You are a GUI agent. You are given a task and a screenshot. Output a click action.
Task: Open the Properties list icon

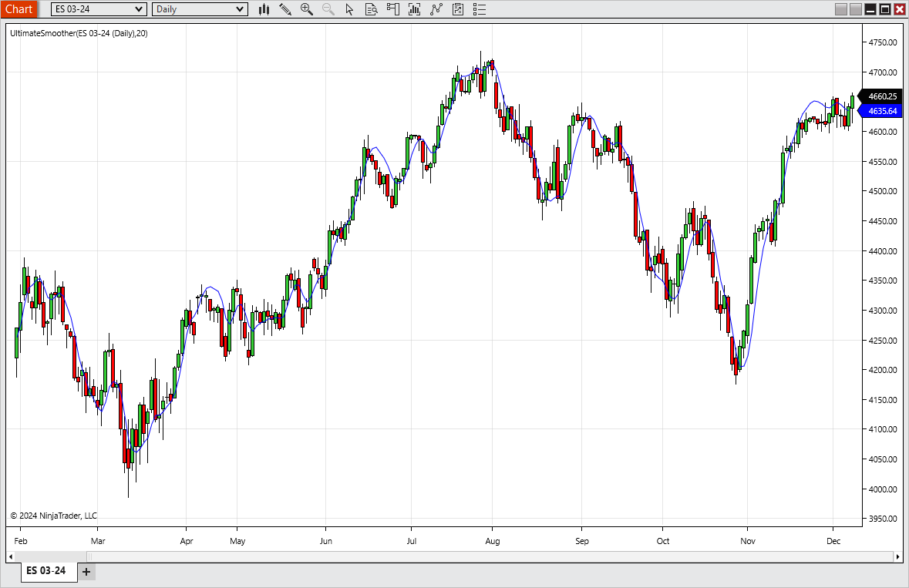479,9
